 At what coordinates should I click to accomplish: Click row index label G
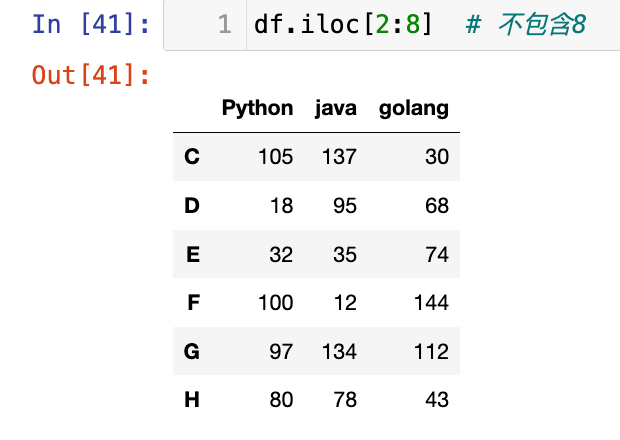pyautogui.click(x=192, y=352)
